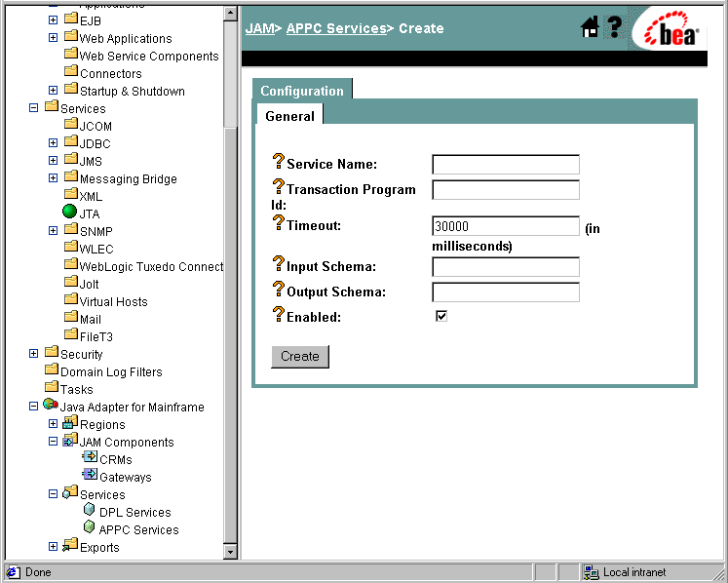Click the Connectors folder icon
Viewport: 728px width, 583px height.
pyautogui.click(x=71, y=71)
